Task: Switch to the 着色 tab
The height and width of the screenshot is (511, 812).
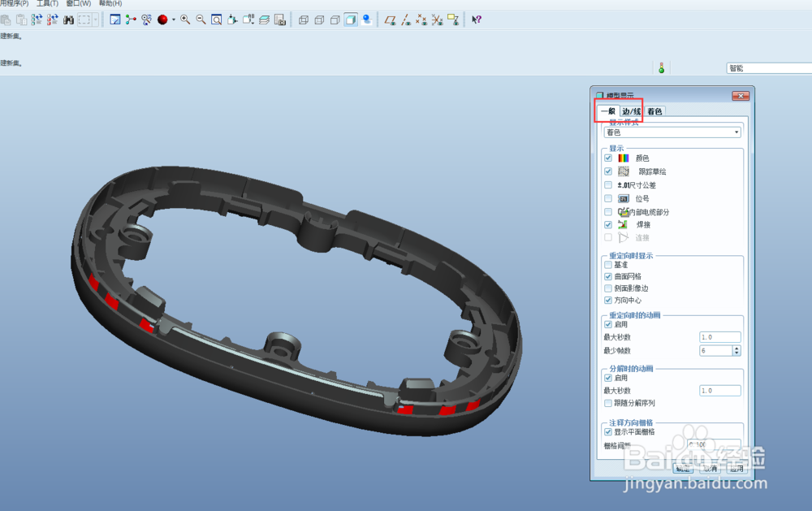Action: [655, 111]
